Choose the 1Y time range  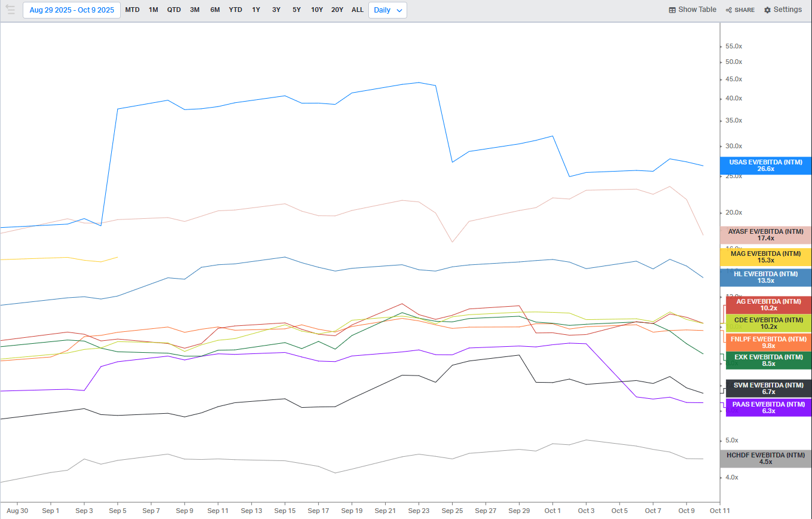click(x=256, y=10)
